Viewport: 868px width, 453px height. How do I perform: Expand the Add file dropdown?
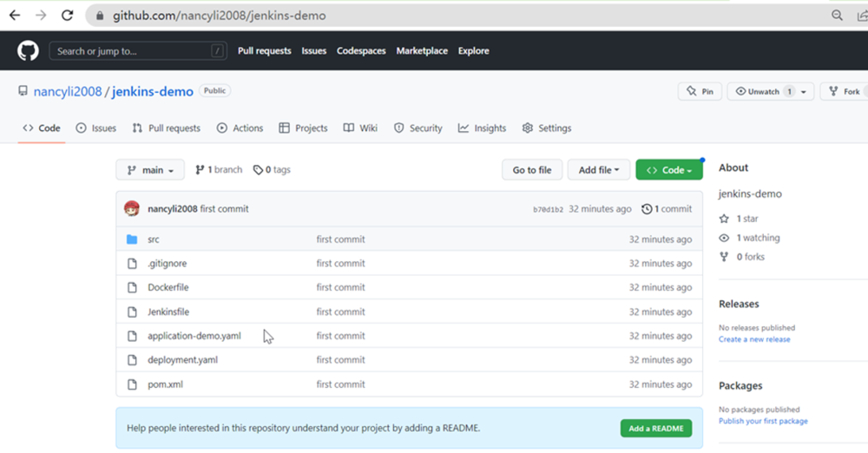(598, 170)
